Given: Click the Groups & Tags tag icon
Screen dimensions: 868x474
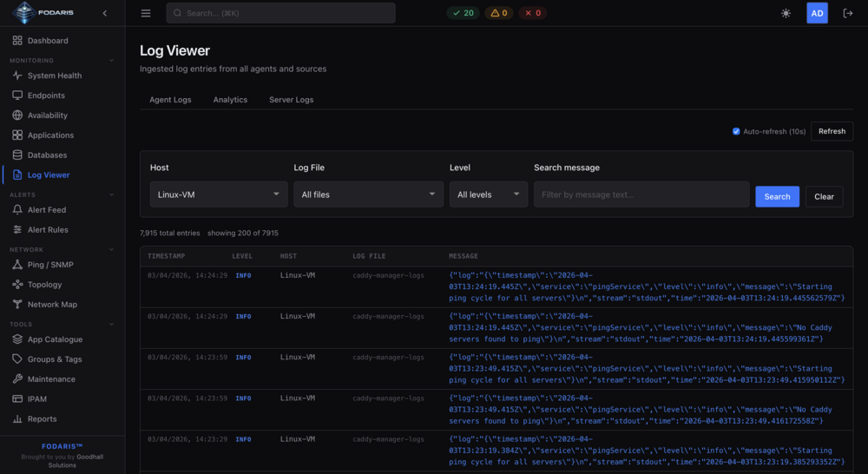Looking at the screenshot, I should 17,359.
